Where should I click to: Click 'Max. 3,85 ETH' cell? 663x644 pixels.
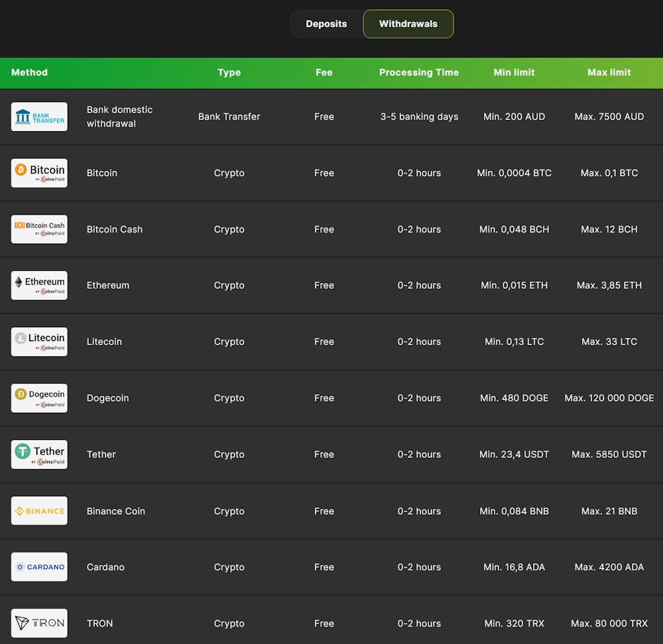(609, 286)
